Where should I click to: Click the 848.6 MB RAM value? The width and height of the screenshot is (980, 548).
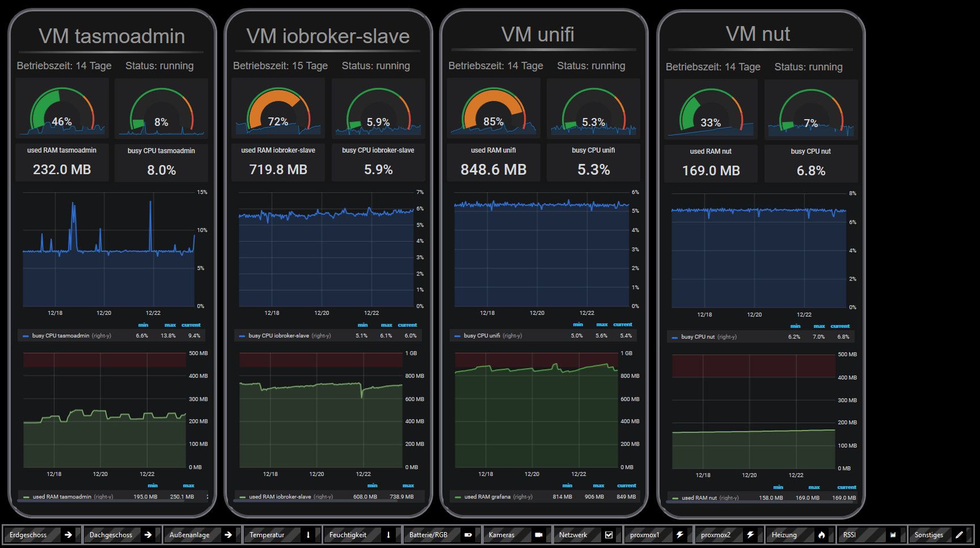[x=493, y=170]
